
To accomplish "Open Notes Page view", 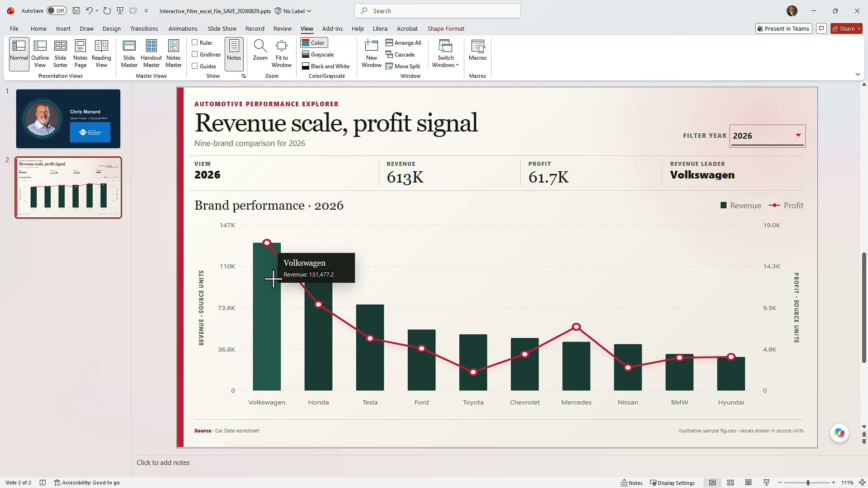I will click(x=80, y=54).
